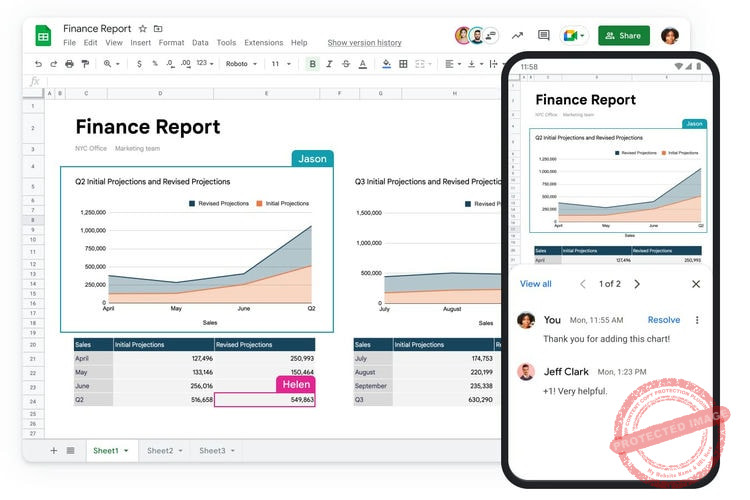The width and height of the screenshot is (750, 500).
Task: Select cell with value 549,863
Action: click(x=265, y=400)
